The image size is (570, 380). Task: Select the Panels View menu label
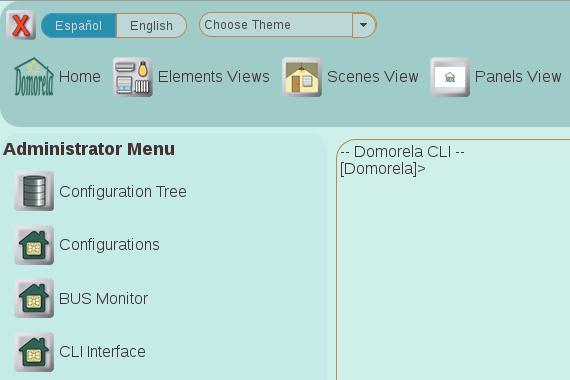coord(518,77)
